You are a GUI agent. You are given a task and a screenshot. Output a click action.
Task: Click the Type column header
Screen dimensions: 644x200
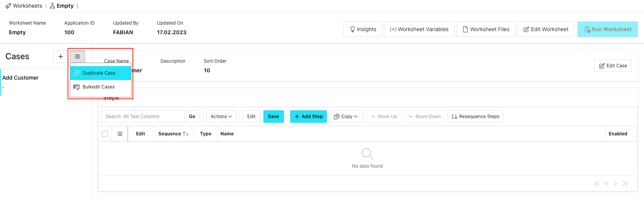pyautogui.click(x=205, y=134)
